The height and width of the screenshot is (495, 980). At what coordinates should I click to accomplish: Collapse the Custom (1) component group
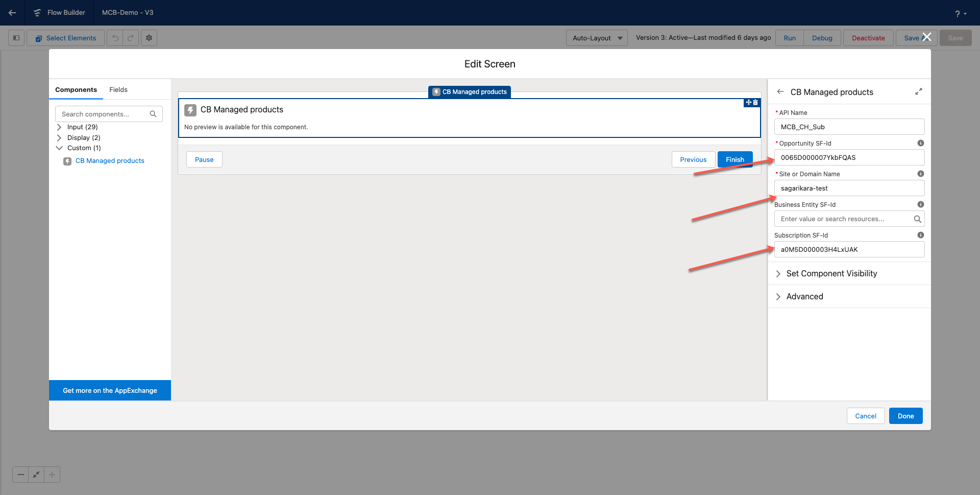click(59, 148)
